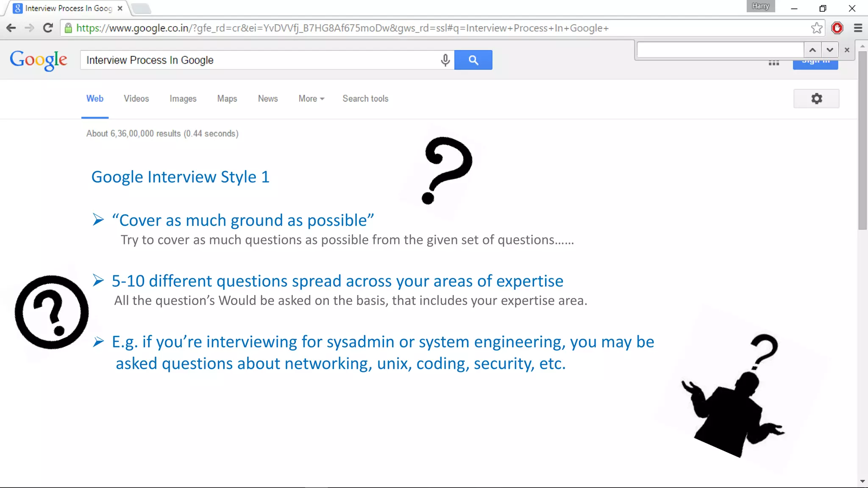Click the blue magnifier search button
This screenshot has height=488, width=868.
473,60
